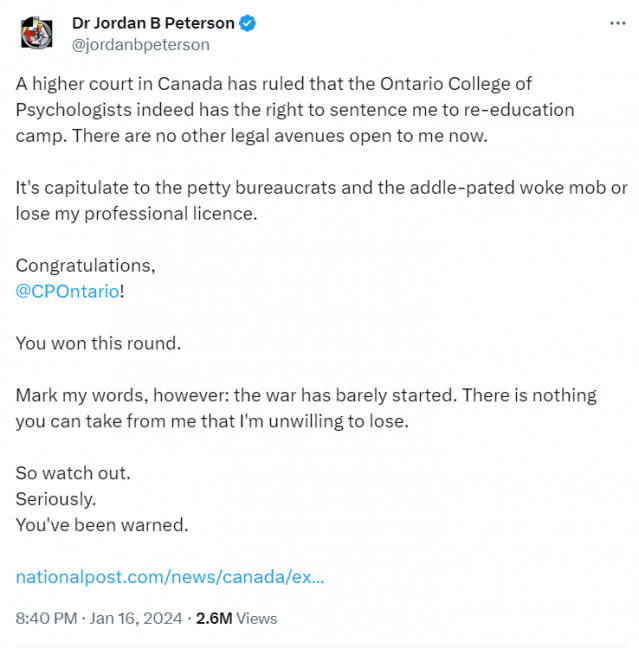Visit the @jordanbpeterson handle link
This screenshot has height=648, width=639.
click(x=141, y=45)
